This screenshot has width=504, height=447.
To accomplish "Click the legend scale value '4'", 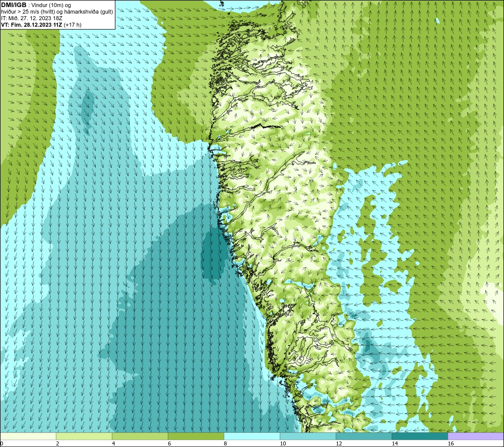I will (113, 443).
